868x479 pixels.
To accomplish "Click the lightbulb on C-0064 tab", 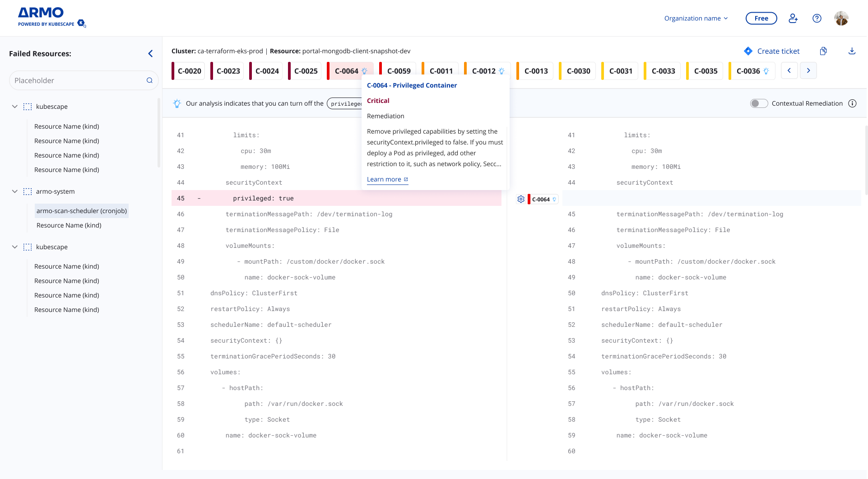I will pos(364,71).
